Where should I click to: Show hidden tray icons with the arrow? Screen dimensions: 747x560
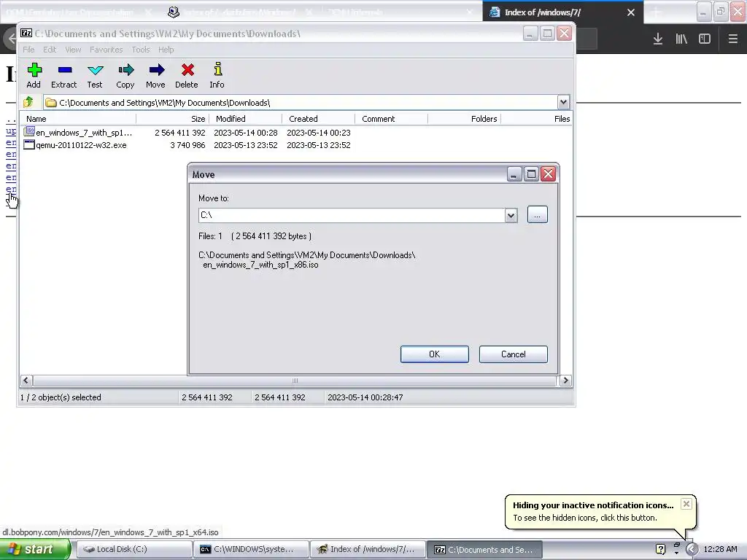click(692, 549)
